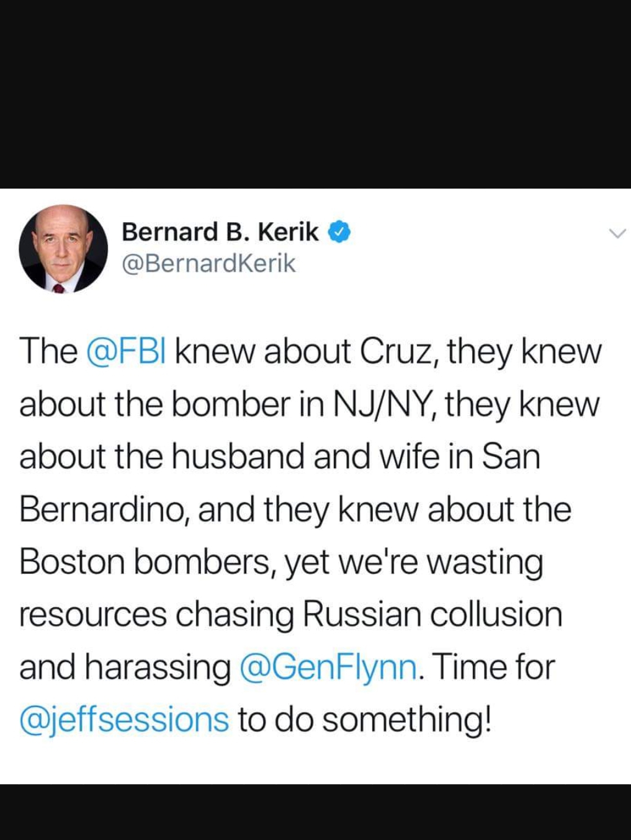This screenshot has height=840, width=631.
Task: Click the display name Bernard B. Kerik
Action: 220,232
